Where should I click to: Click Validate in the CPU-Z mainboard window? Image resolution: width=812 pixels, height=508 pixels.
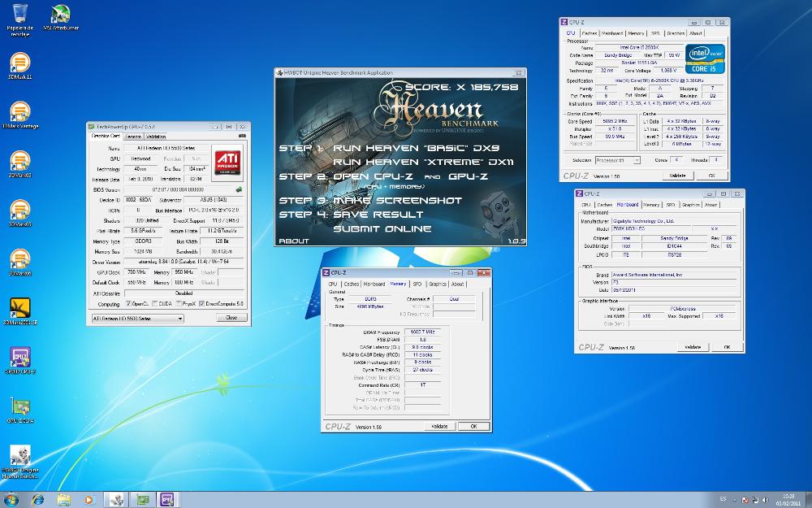(693, 347)
